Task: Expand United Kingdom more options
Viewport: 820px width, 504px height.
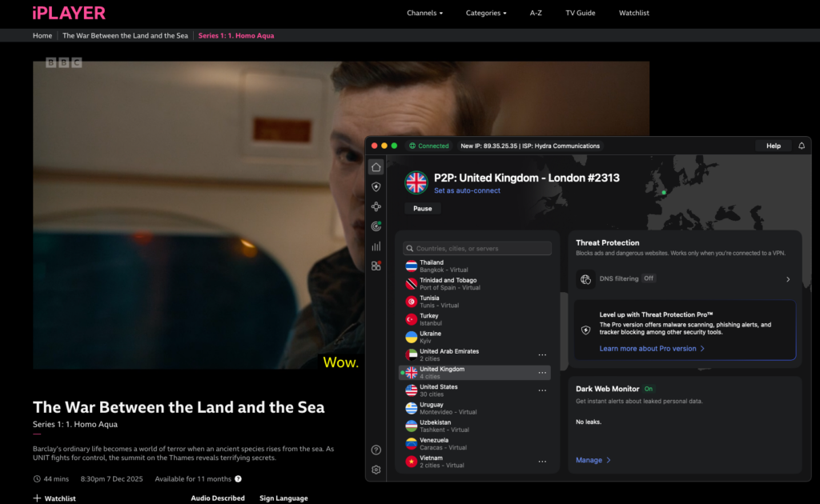Action: coord(542,373)
